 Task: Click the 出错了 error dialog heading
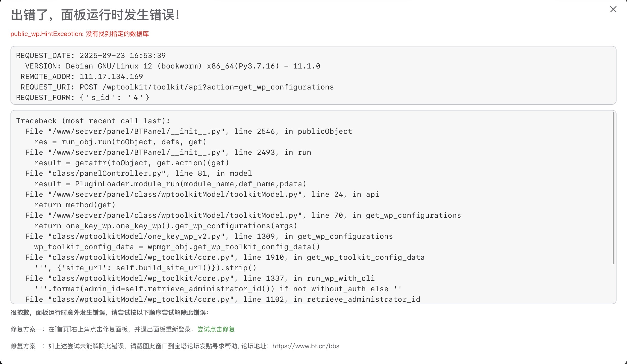[x=95, y=15]
